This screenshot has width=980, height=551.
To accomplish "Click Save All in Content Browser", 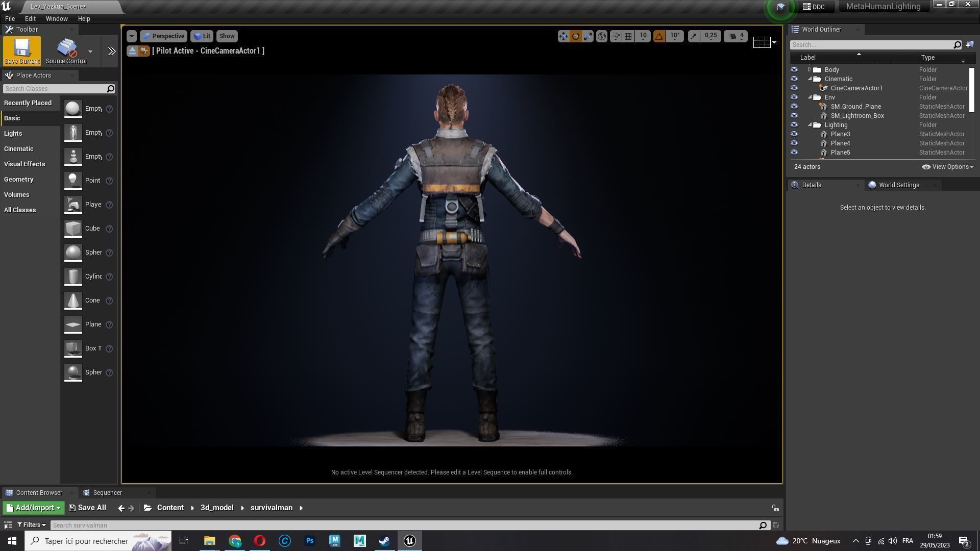I will pos(87,508).
